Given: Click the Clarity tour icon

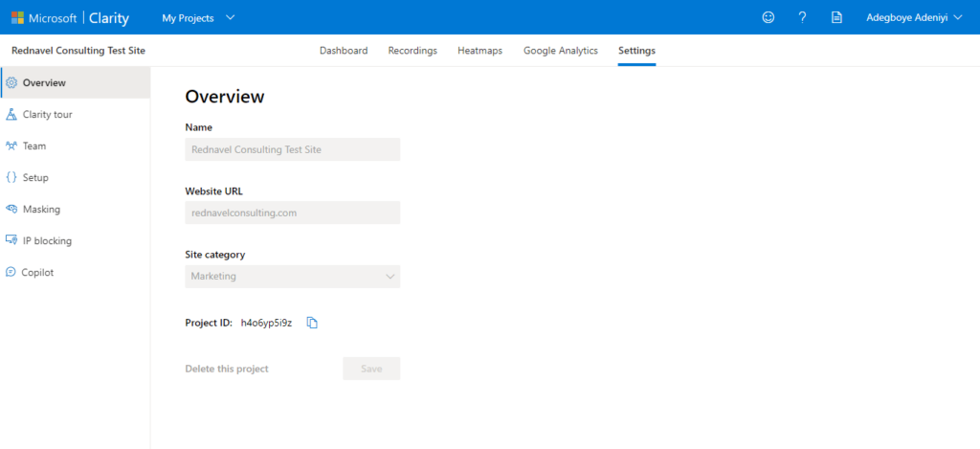Looking at the screenshot, I should (11, 115).
